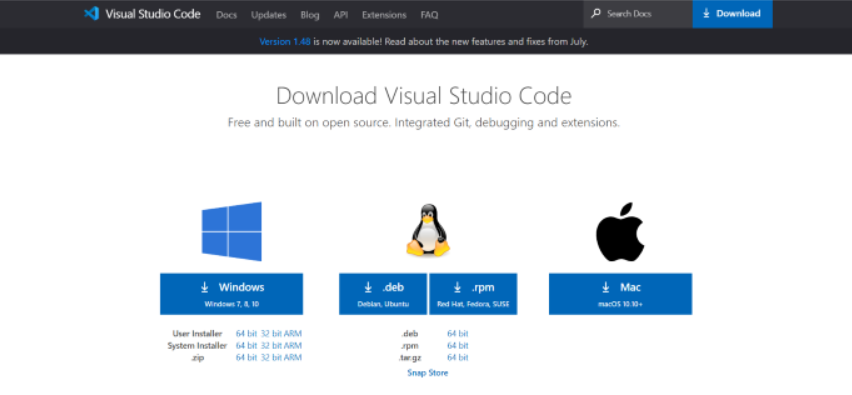This screenshot has width=852, height=395.
Task: Get .tar.gz 64 bit link
Action: coord(458,357)
